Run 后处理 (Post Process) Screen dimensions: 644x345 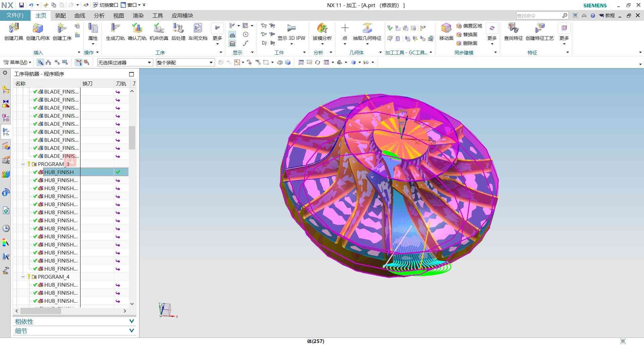pos(178,28)
